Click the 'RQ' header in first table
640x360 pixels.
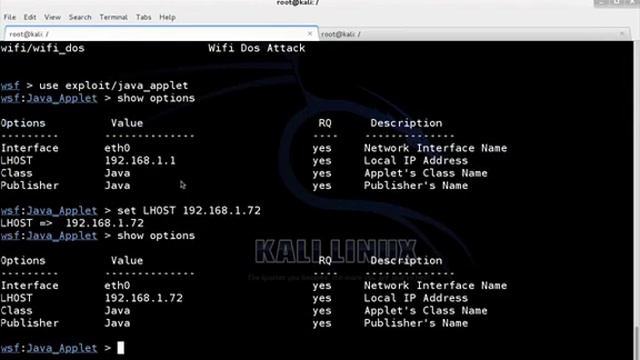(325, 123)
